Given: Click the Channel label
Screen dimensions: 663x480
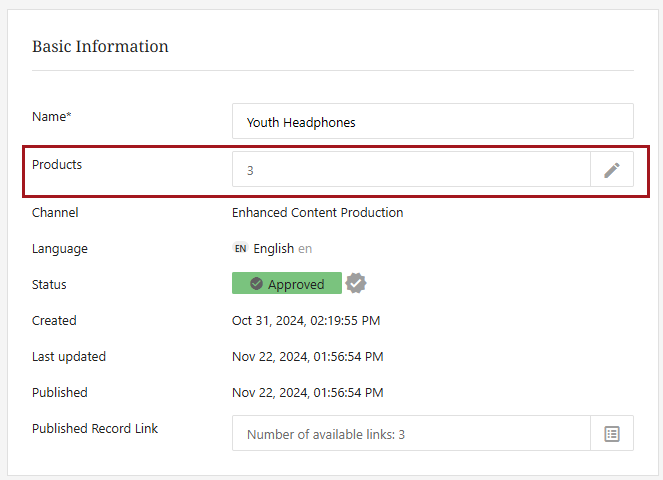Looking at the screenshot, I should (x=55, y=212).
